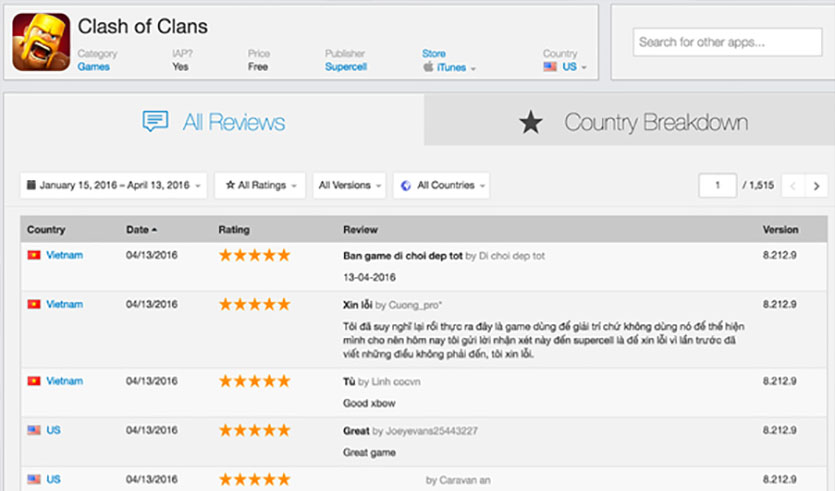This screenshot has height=491, width=835.
Task: Sort by Rating column header
Action: (234, 230)
